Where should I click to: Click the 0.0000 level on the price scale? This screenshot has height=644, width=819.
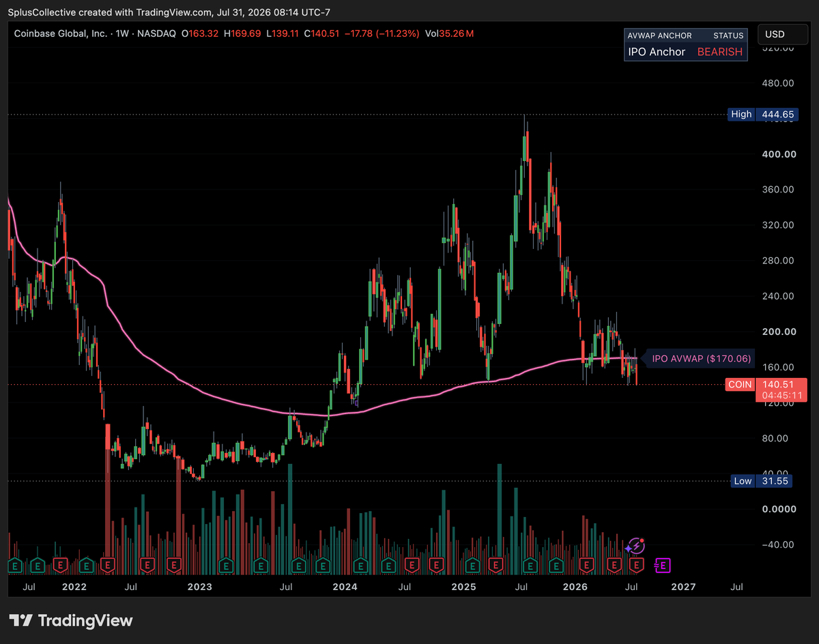(779, 509)
